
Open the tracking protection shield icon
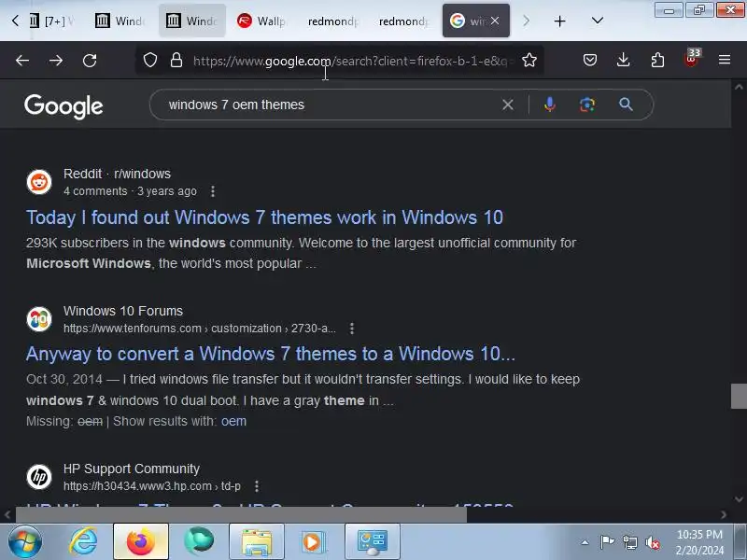(x=150, y=61)
